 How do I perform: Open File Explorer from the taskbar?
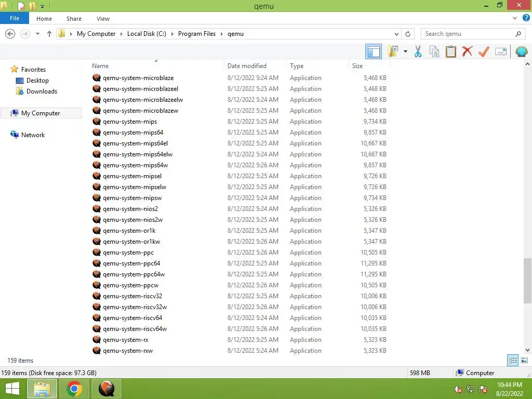pyautogui.click(x=42, y=389)
